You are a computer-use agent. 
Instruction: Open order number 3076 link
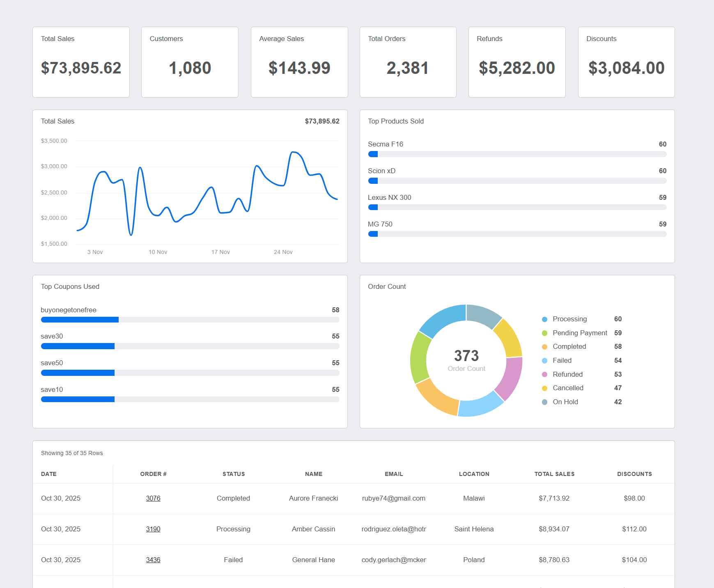153,498
